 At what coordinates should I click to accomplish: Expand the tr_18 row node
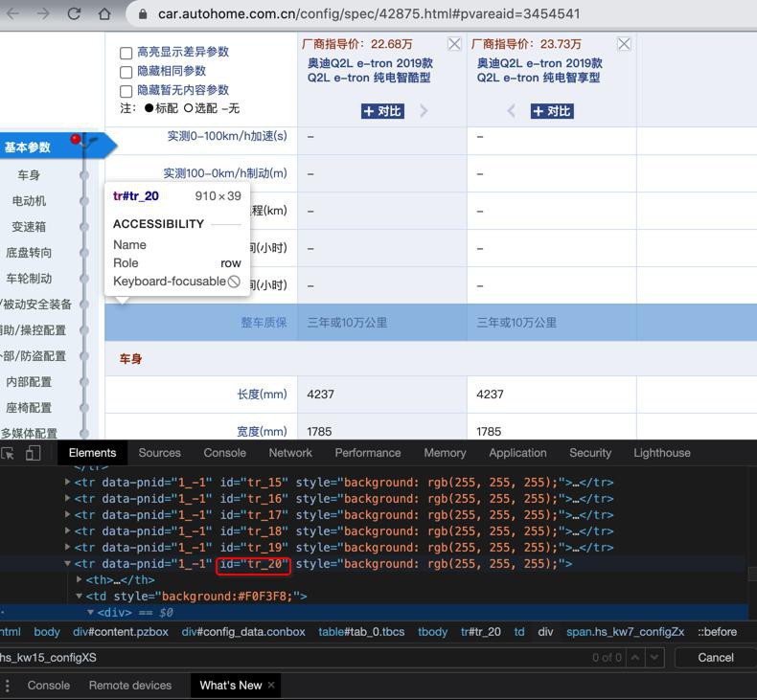coord(68,531)
